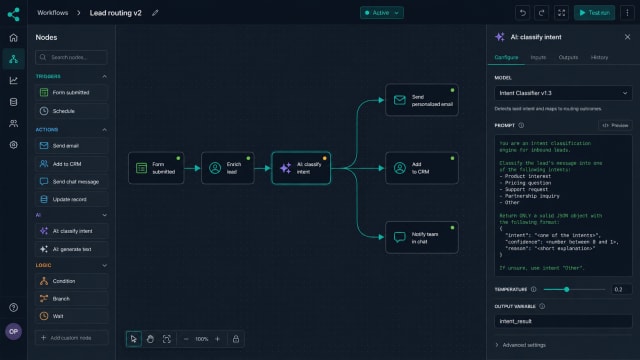The height and width of the screenshot is (360, 640).
Task: Open the more options kebab menu
Action: pos(627,13)
